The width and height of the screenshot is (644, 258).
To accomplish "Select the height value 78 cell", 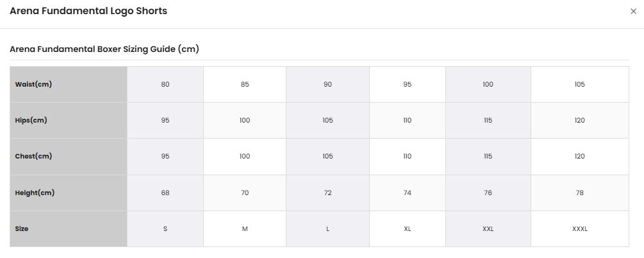I will 580,193.
